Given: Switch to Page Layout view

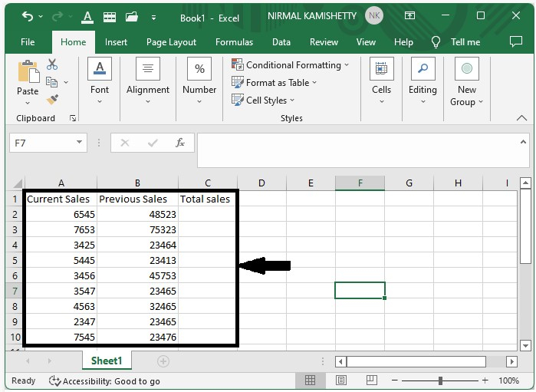Looking at the screenshot, I should 341,380.
